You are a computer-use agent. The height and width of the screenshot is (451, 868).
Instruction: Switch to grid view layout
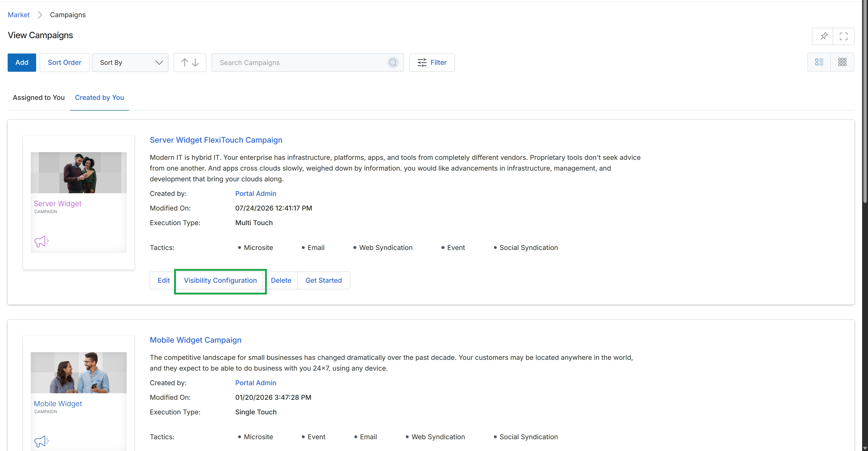[x=842, y=62]
